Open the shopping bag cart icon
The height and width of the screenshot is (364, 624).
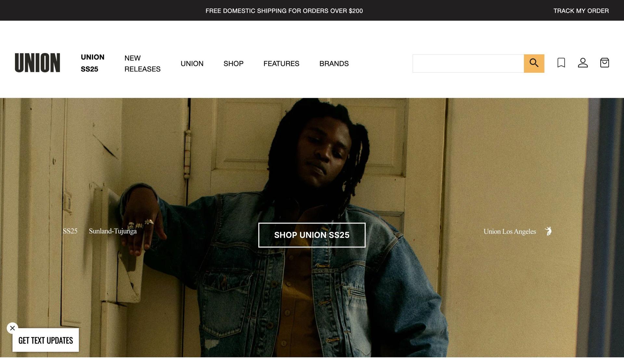pyautogui.click(x=604, y=63)
